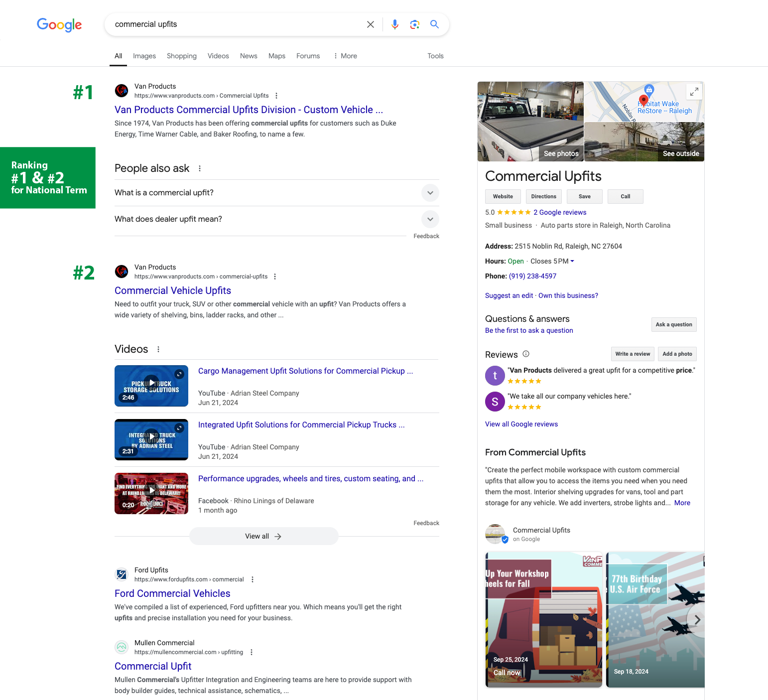
Task: Open Google Lens image search icon
Action: coord(414,24)
